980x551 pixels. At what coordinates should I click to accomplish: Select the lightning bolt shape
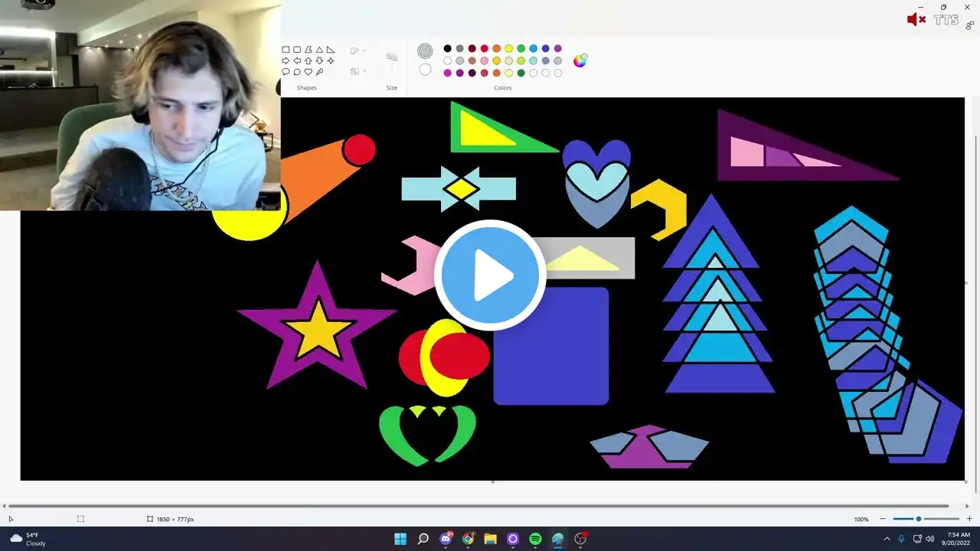coord(319,72)
